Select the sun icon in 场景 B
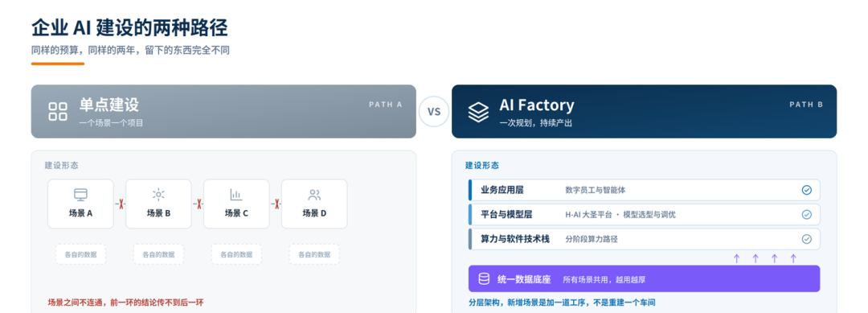868x313 pixels. 158,195
